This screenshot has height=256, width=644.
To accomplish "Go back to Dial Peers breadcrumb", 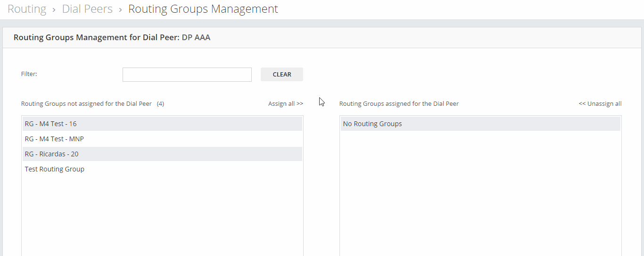I will click(x=87, y=9).
